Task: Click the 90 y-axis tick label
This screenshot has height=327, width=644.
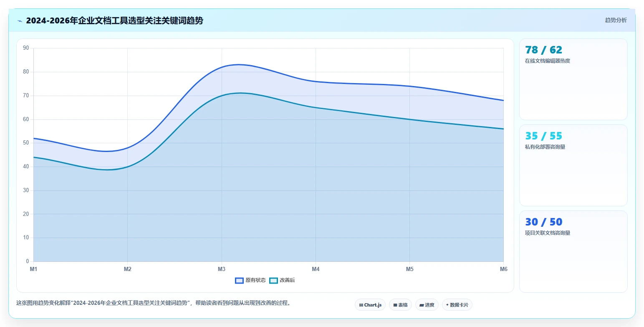Action: pyautogui.click(x=26, y=48)
